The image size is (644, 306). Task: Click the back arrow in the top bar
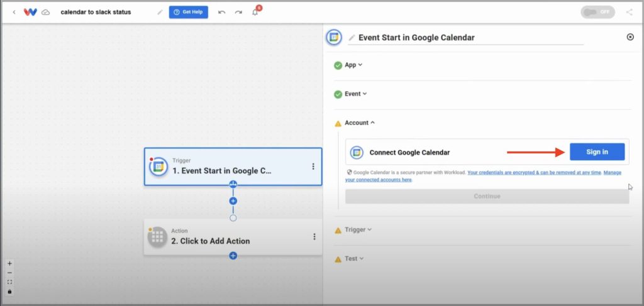coord(14,13)
